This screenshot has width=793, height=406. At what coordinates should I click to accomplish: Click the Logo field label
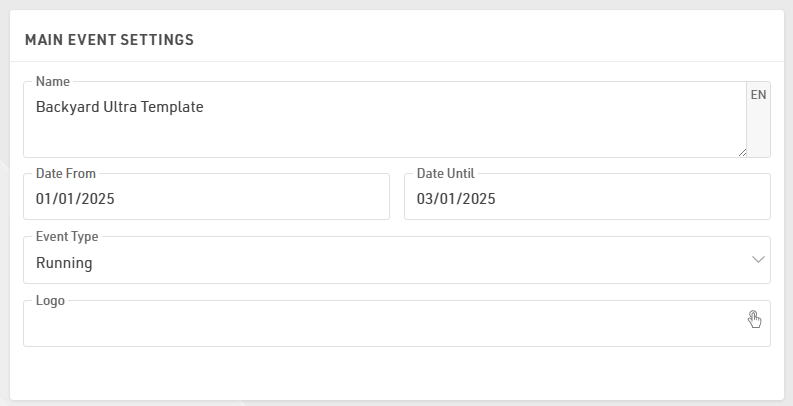(50, 300)
